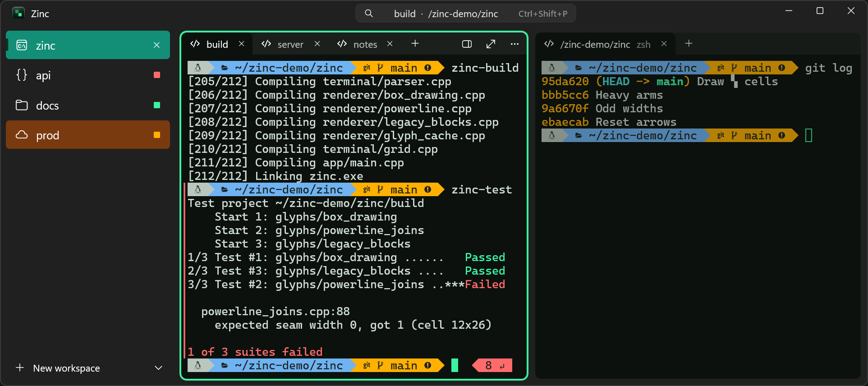Maximize the Zinc window
This screenshot has width=868, height=386.
(x=820, y=11)
